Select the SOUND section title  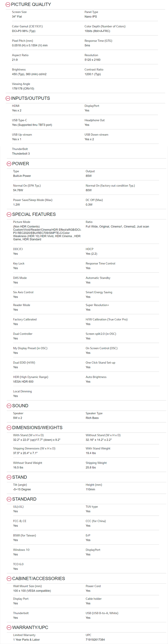20,406
